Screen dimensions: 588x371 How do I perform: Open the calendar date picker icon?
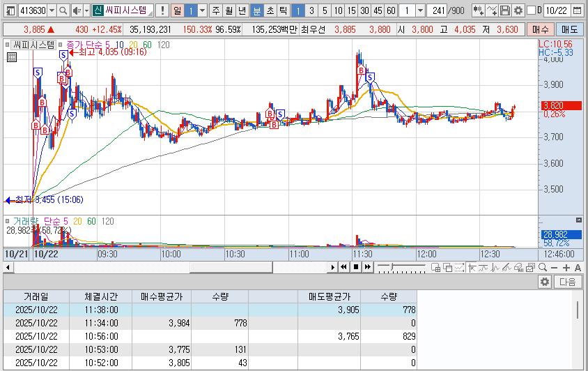[x=576, y=10]
